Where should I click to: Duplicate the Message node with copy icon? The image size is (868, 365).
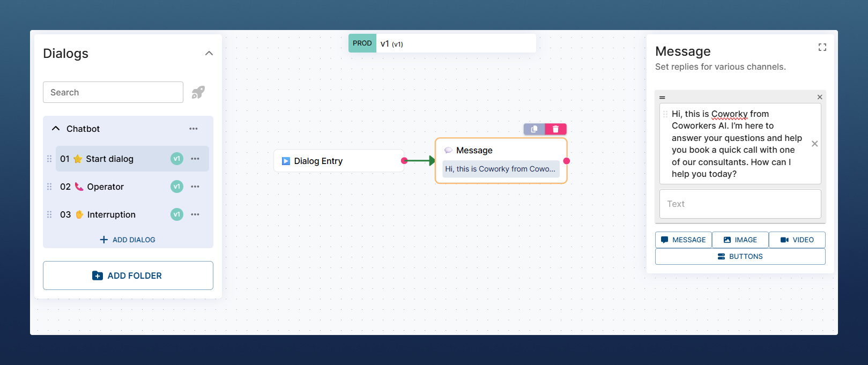click(x=534, y=129)
